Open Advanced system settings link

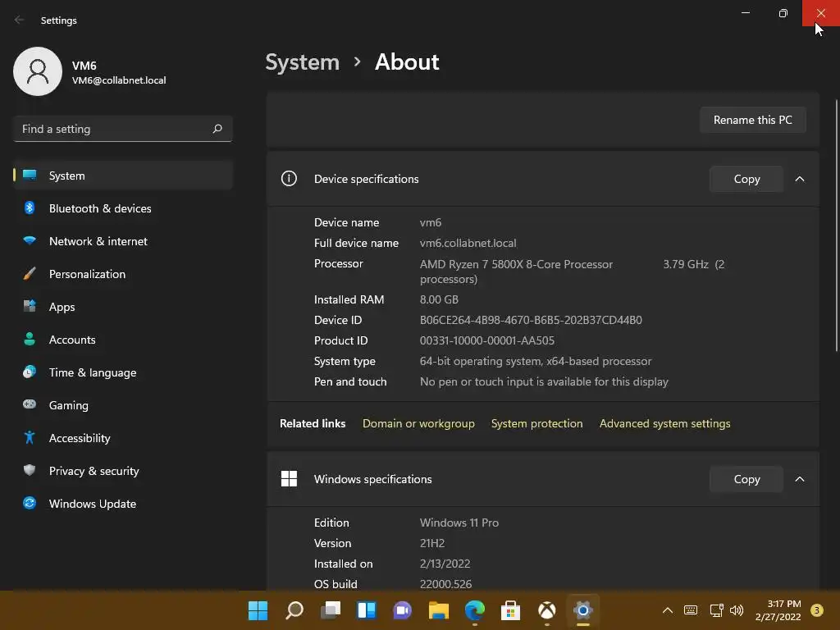(664, 424)
